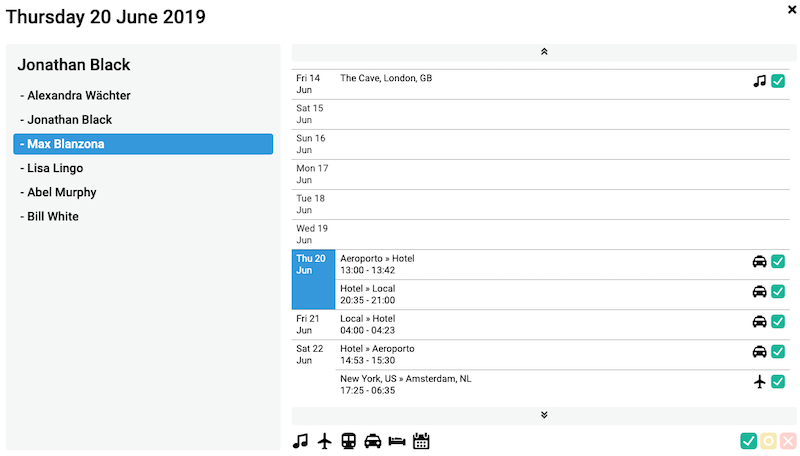Viewport: 800px width, 456px height.
Task: Select Alexandra Wächter in people list
Action: 143,95
